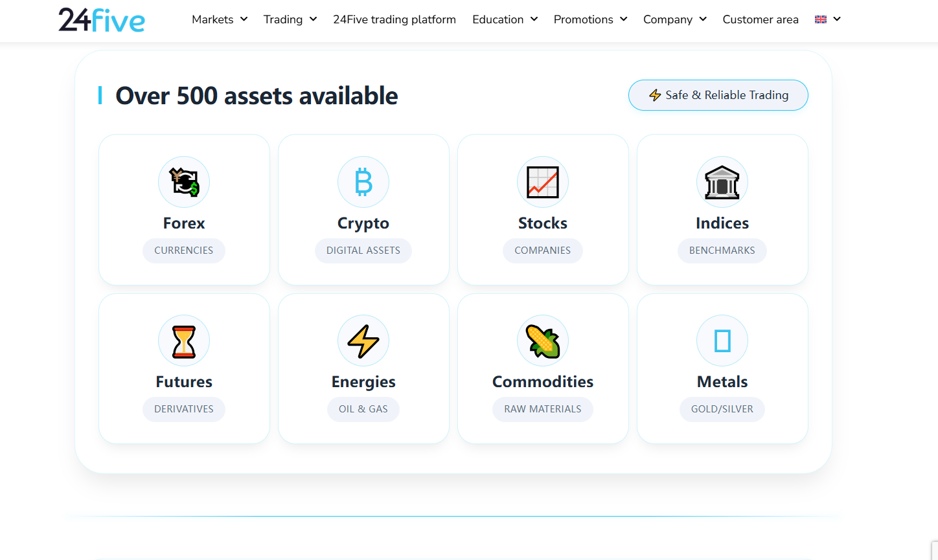Click the Forex currency exchange icon
This screenshot has height=560, width=938.
pos(184,182)
